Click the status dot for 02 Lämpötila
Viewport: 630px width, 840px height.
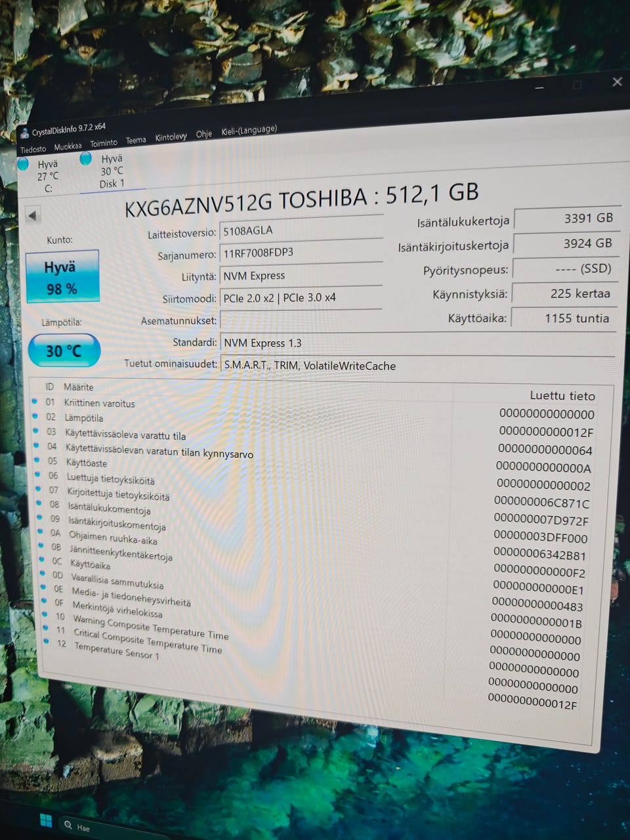coord(35,415)
